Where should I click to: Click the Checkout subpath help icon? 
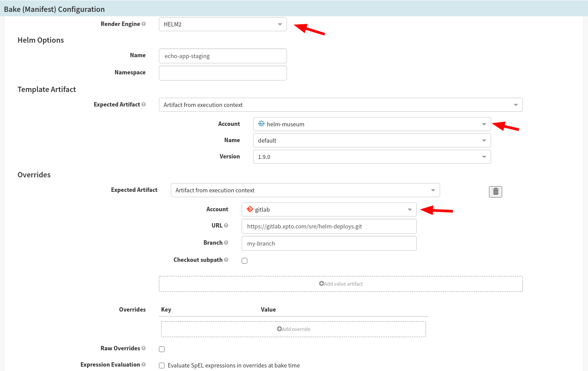click(226, 260)
